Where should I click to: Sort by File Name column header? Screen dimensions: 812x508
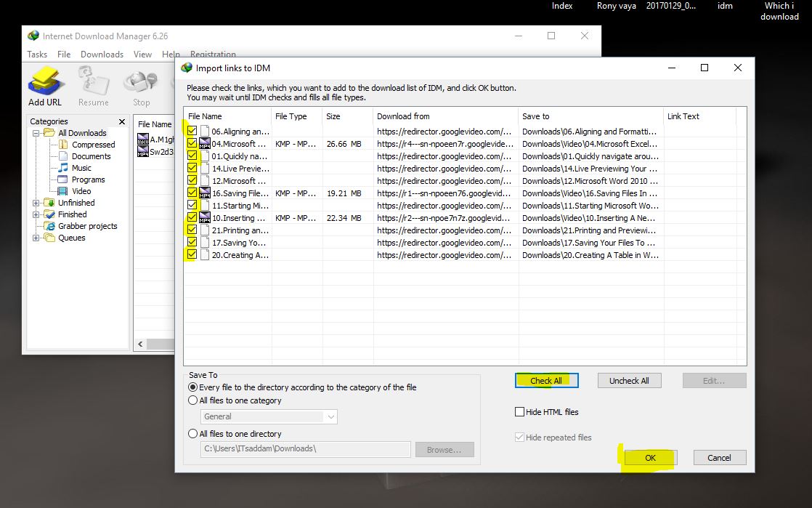tap(227, 116)
